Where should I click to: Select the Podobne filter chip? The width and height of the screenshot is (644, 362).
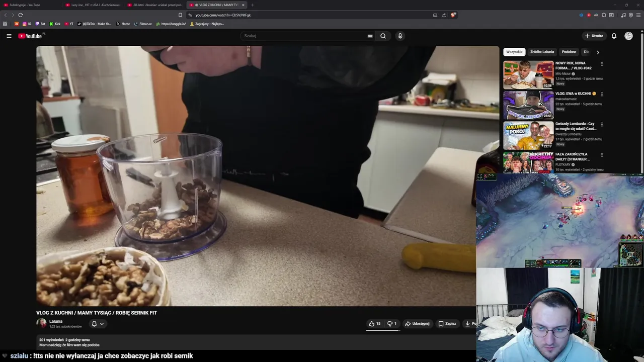pyautogui.click(x=569, y=52)
